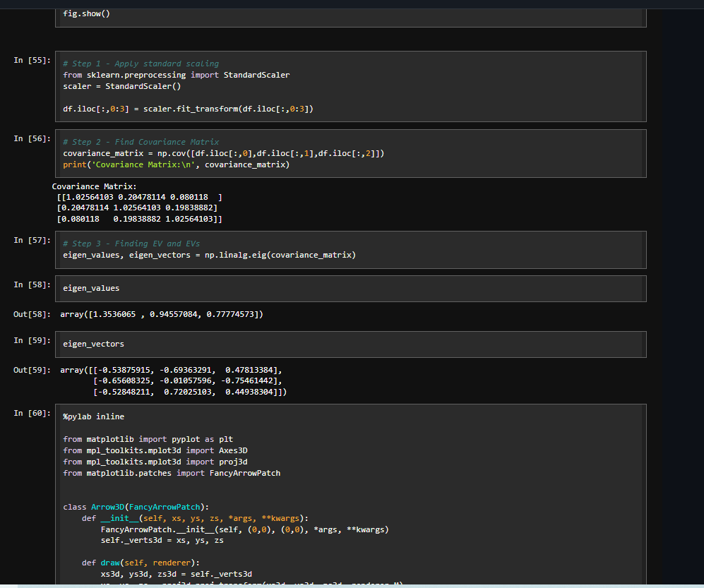
Task: Click eigenvector output row starting "[-0.52848211"
Action: 190,392
